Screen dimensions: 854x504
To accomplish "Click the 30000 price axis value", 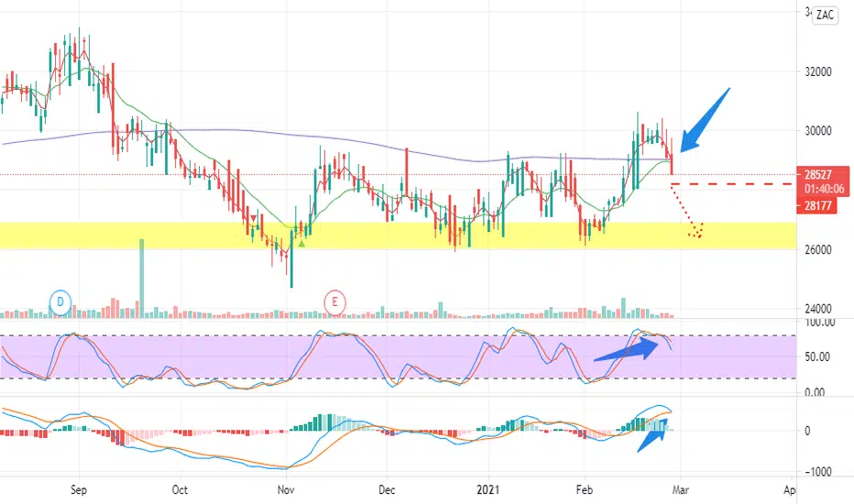I will (817, 131).
